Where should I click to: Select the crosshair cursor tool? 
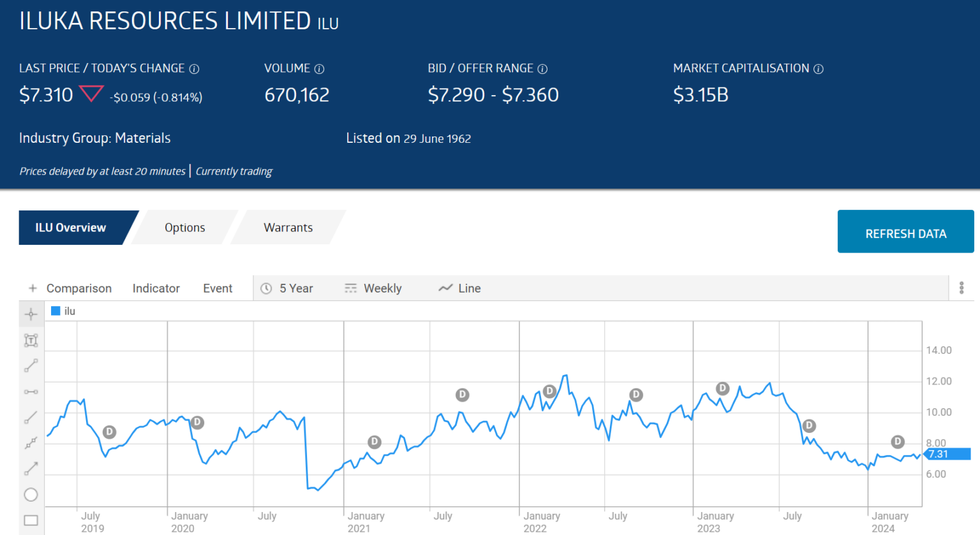point(31,314)
